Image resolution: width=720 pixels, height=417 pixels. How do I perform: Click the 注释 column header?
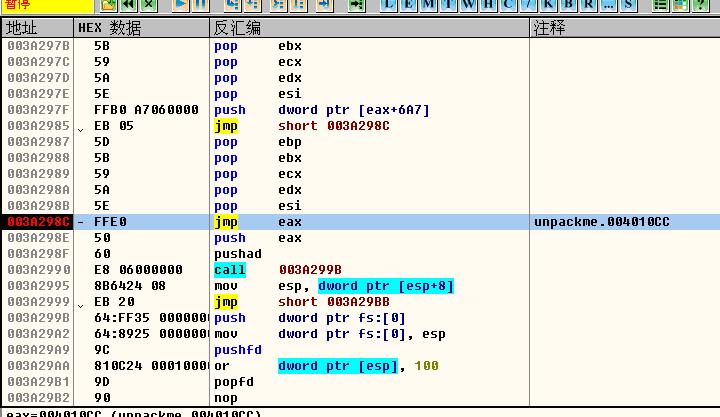click(x=549, y=28)
